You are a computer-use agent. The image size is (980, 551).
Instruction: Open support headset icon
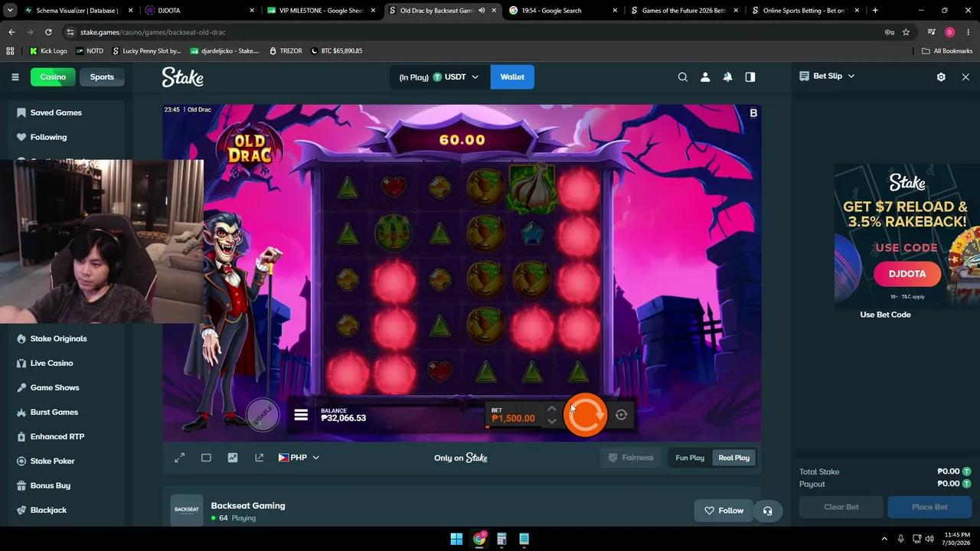767,510
